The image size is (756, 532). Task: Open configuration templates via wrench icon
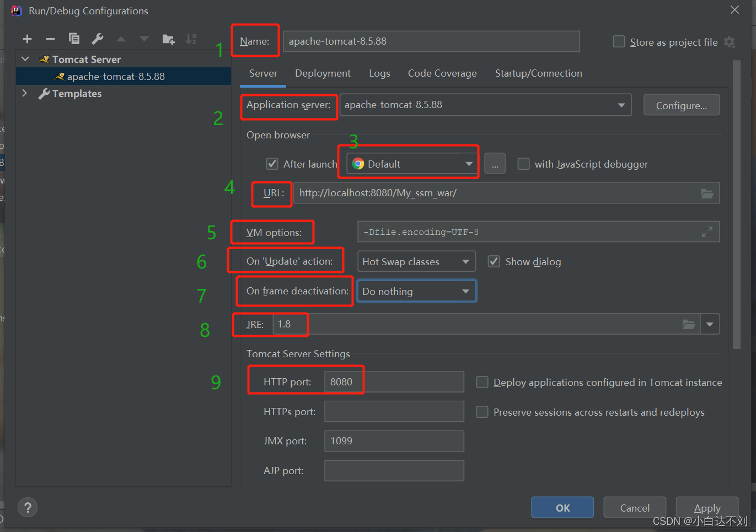tap(97, 39)
